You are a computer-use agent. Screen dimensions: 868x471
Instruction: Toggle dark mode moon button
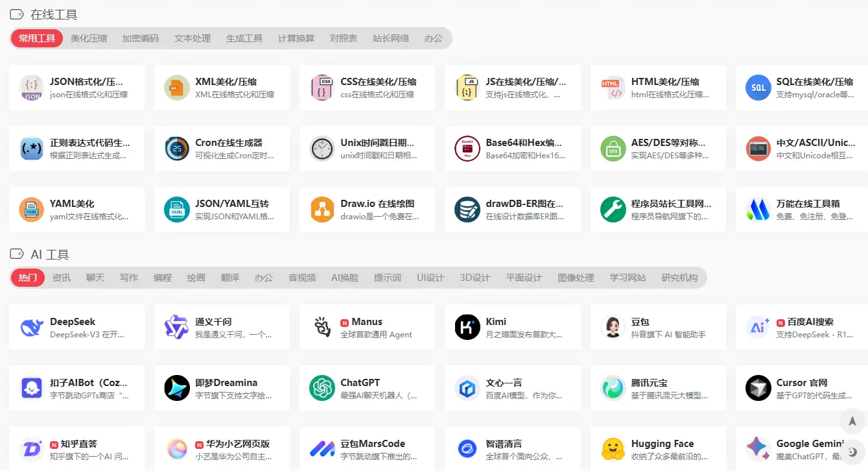click(x=852, y=452)
